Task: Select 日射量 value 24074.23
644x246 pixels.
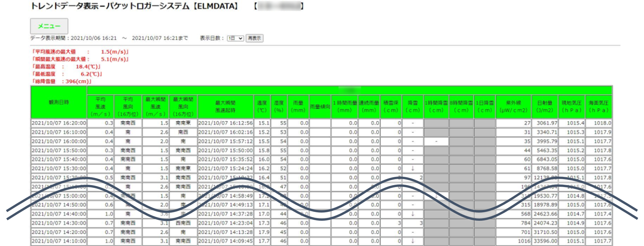Action: pyautogui.click(x=545, y=223)
